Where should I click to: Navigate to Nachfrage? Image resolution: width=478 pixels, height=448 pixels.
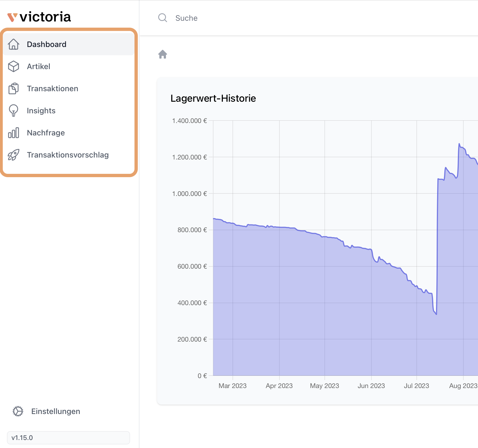(x=46, y=133)
